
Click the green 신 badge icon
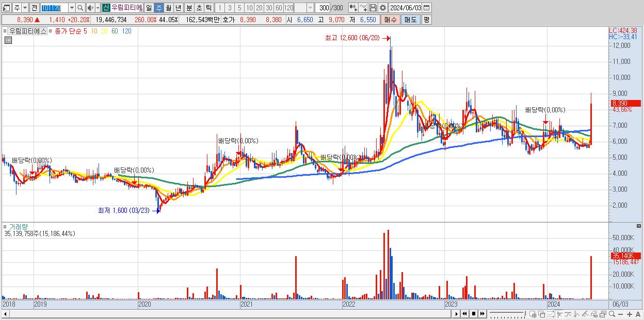(x=106, y=8)
